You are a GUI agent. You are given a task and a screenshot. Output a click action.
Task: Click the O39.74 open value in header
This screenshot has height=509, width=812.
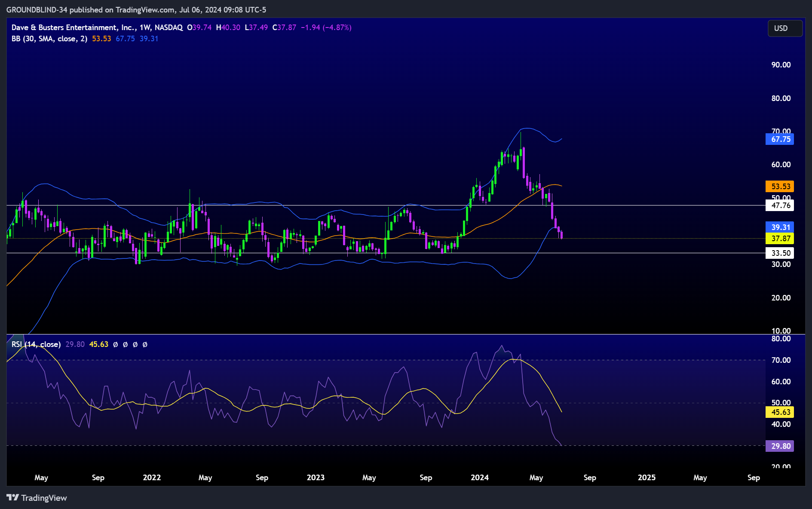click(199, 28)
